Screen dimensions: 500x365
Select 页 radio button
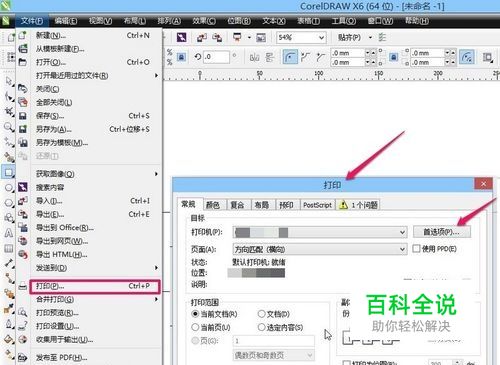(195, 341)
